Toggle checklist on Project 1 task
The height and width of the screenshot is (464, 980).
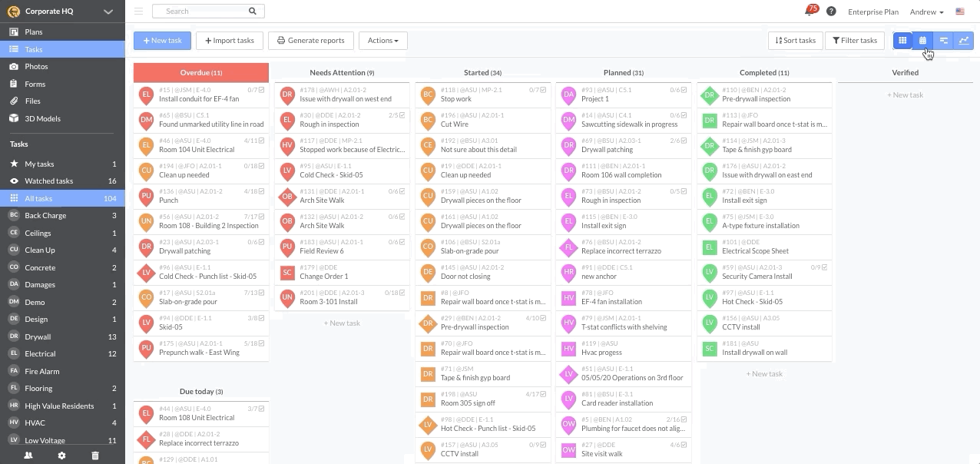pos(684,90)
